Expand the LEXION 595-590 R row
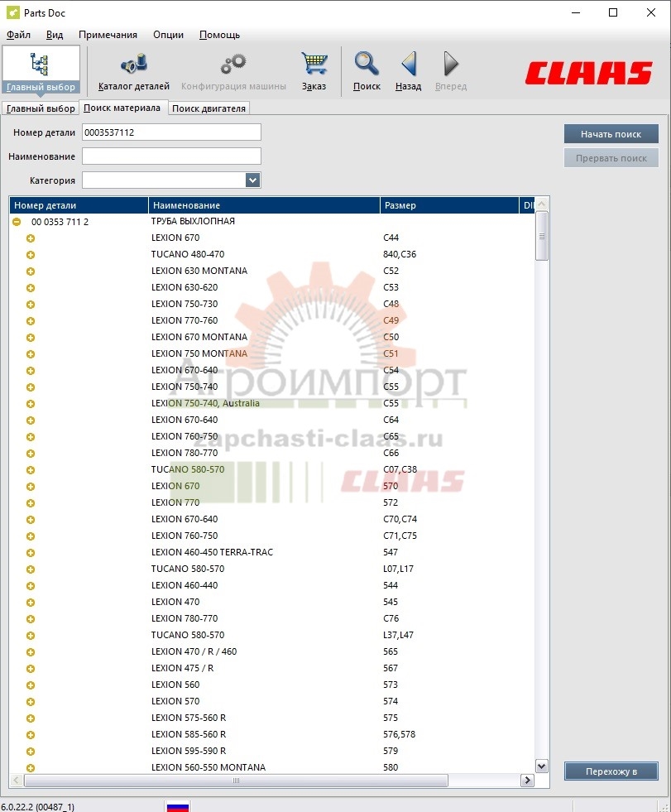Viewport: 671px width, 812px height. point(31,752)
